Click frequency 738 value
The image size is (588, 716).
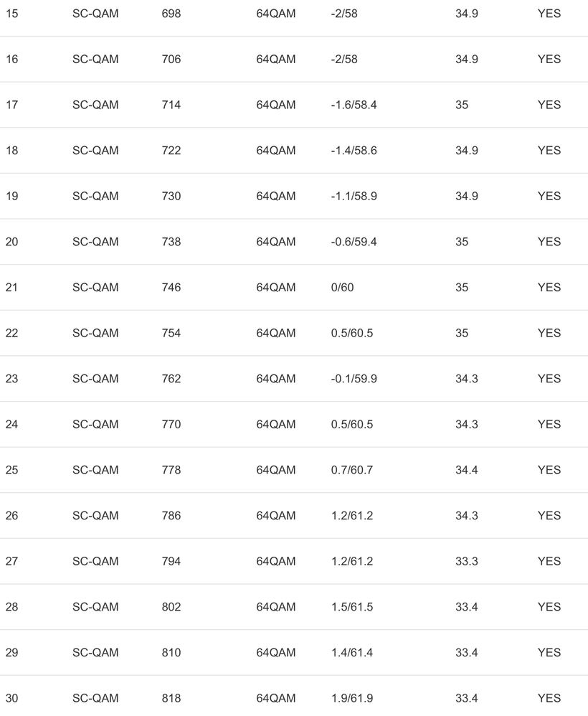[171, 242]
